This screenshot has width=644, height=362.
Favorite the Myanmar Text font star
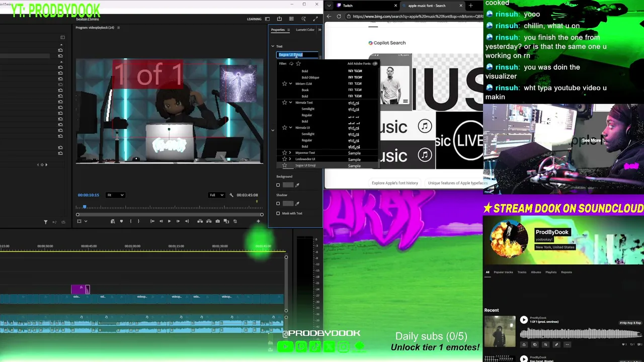pos(284,153)
